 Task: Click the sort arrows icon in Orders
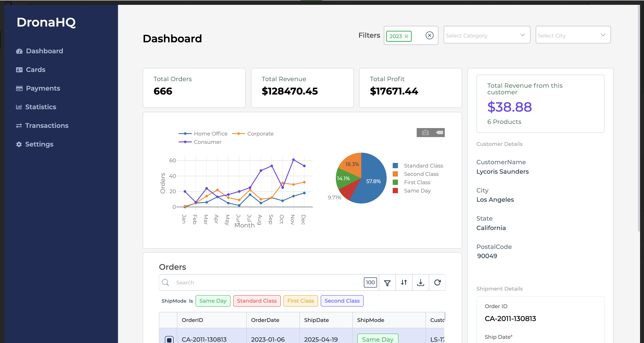pos(404,282)
